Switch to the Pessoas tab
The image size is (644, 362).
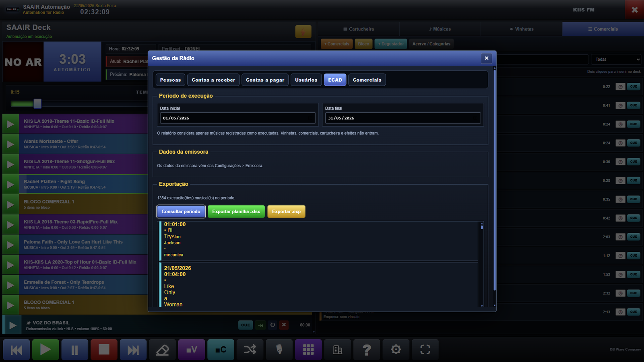[170, 80]
